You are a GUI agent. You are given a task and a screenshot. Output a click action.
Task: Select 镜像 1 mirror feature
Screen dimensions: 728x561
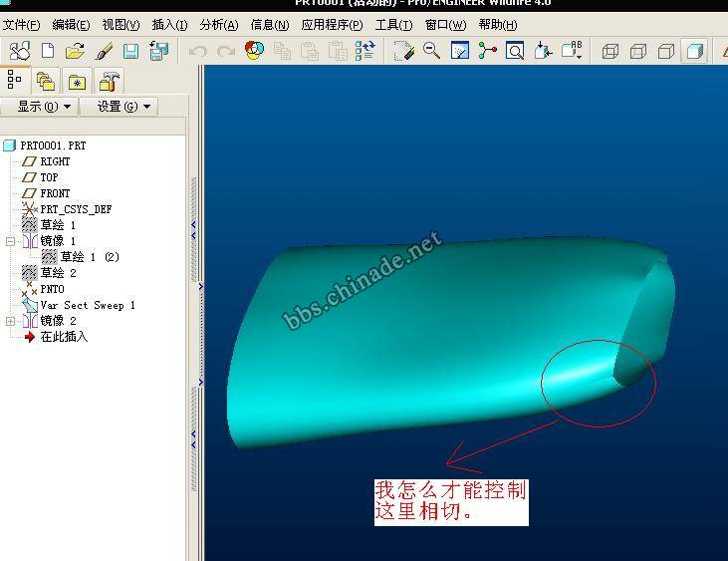(58, 240)
